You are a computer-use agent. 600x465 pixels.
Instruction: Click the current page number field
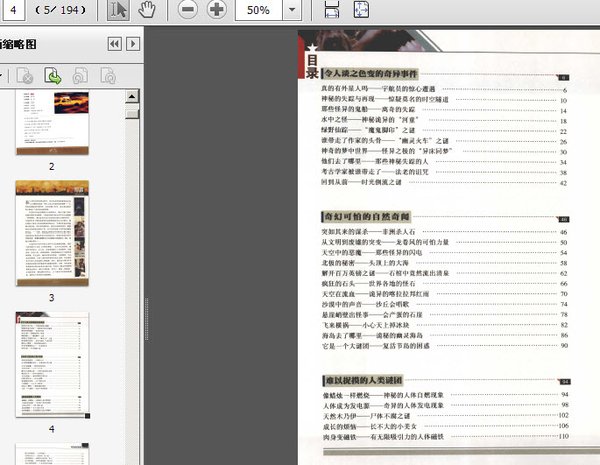click(13, 10)
